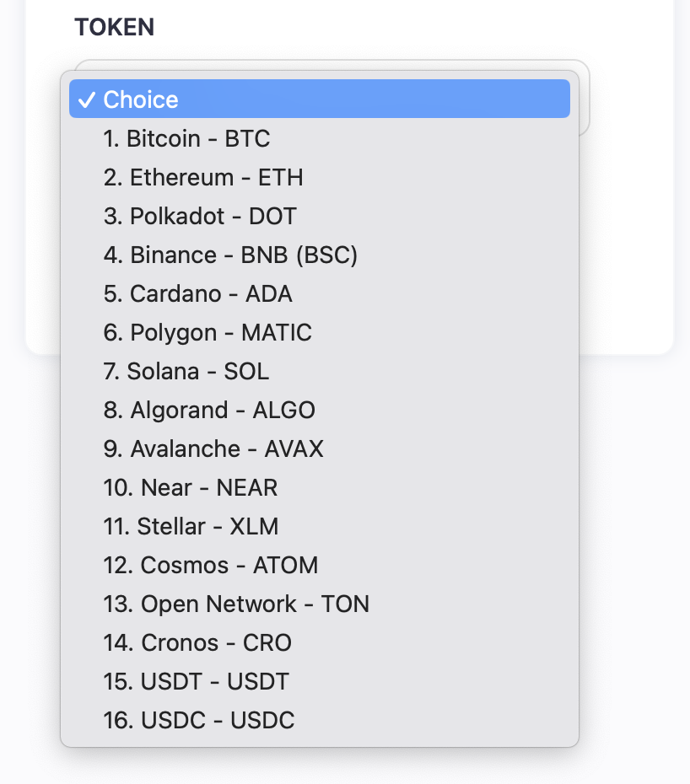Click the checkmark beside Choice
Viewport: 690px width, 784px height.
86,99
